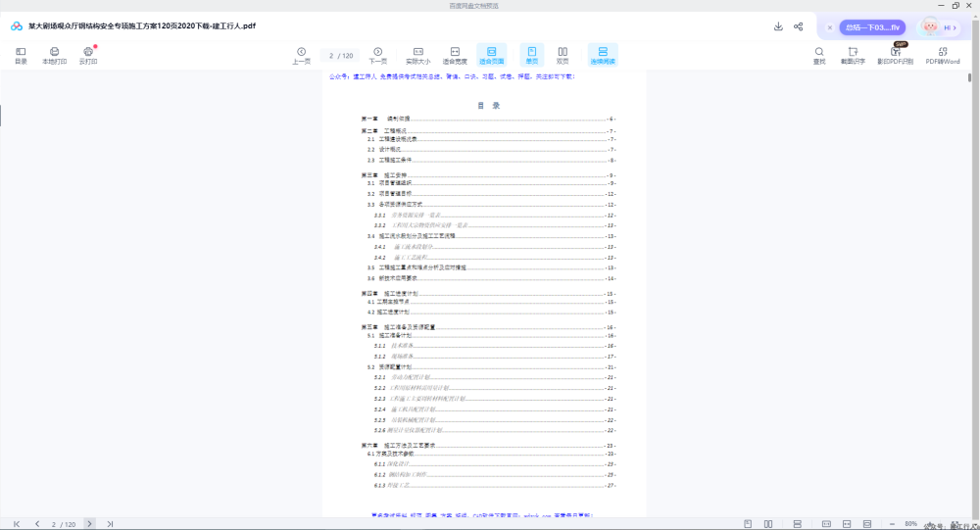Select continuous scroll icon in status bar
Viewport: 980px width, 530px height.
[x=797, y=524]
